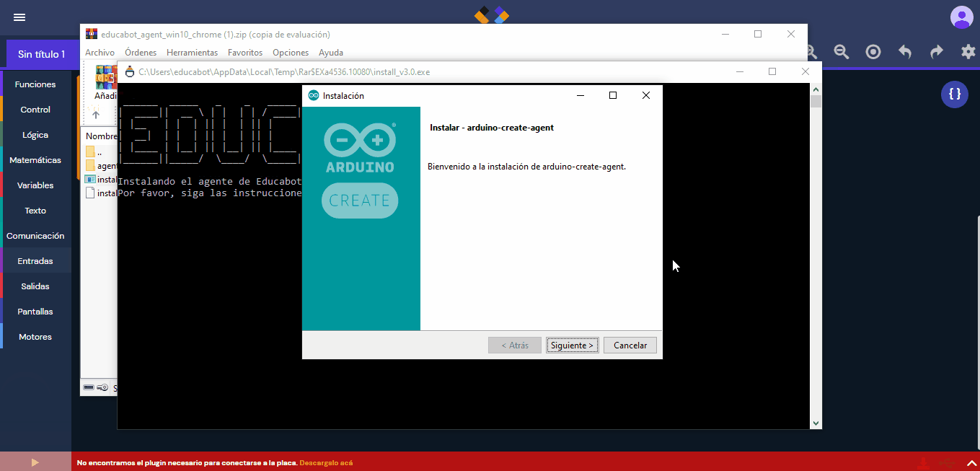
Task: Click 'Instalar - arduino-create-agent' heading text
Action: tap(492, 128)
